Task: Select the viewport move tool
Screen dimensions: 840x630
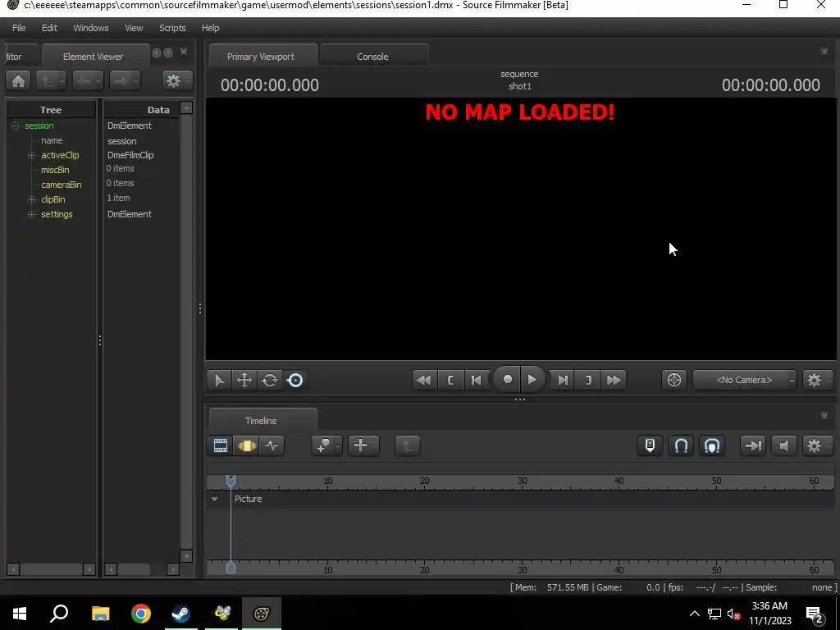Action: tap(244, 381)
